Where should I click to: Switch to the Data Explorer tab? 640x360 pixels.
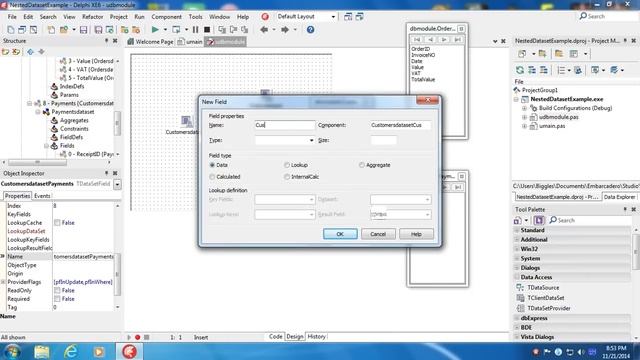(x=619, y=197)
